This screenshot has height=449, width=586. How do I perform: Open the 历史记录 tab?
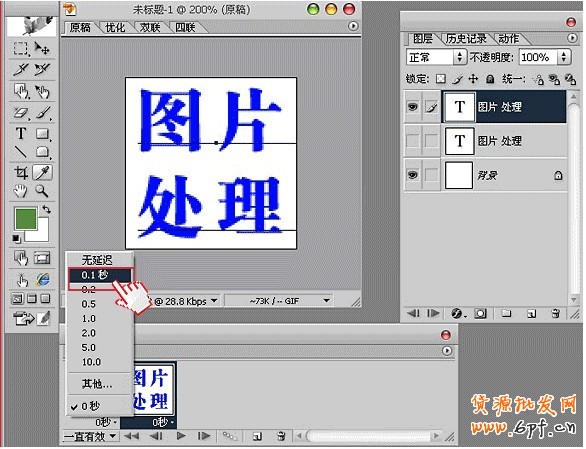pyautogui.click(x=466, y=39)
